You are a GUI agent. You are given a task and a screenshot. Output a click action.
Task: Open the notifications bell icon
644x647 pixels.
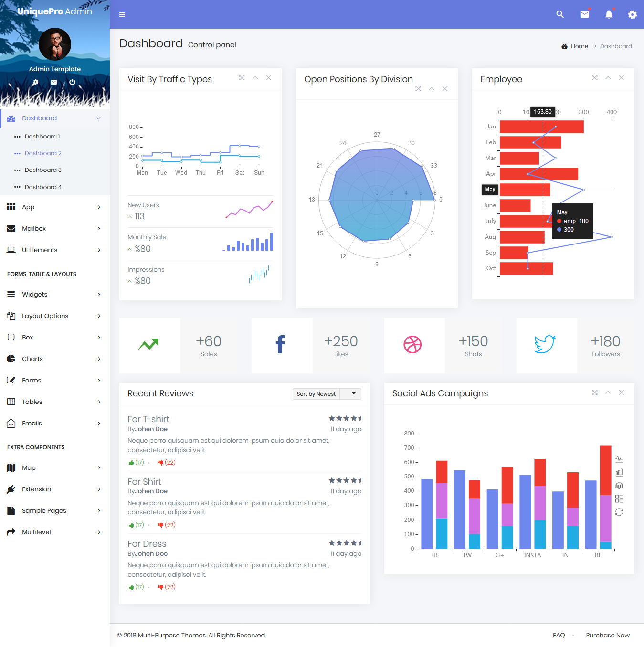click(x=609, y=14)
